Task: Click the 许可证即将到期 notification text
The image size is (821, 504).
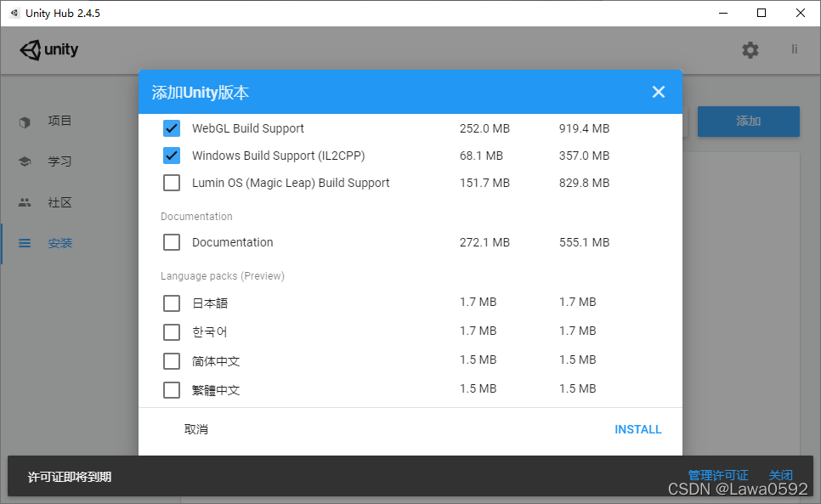Action: pyautogui.click(x=70, y=477)
